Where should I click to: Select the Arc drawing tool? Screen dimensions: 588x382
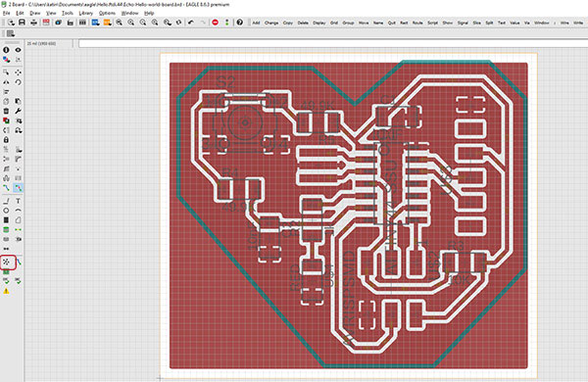[x=18, y=211]
